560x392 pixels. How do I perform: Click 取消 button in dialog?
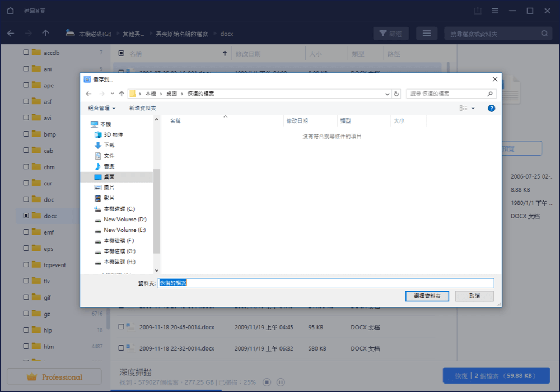click(474, 296)
